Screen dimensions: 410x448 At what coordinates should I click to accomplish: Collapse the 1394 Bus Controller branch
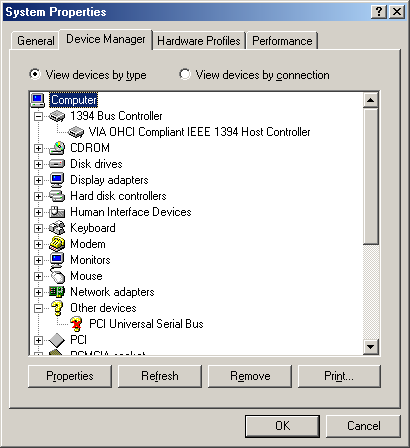pyautogui.click(x=39, y=116)
